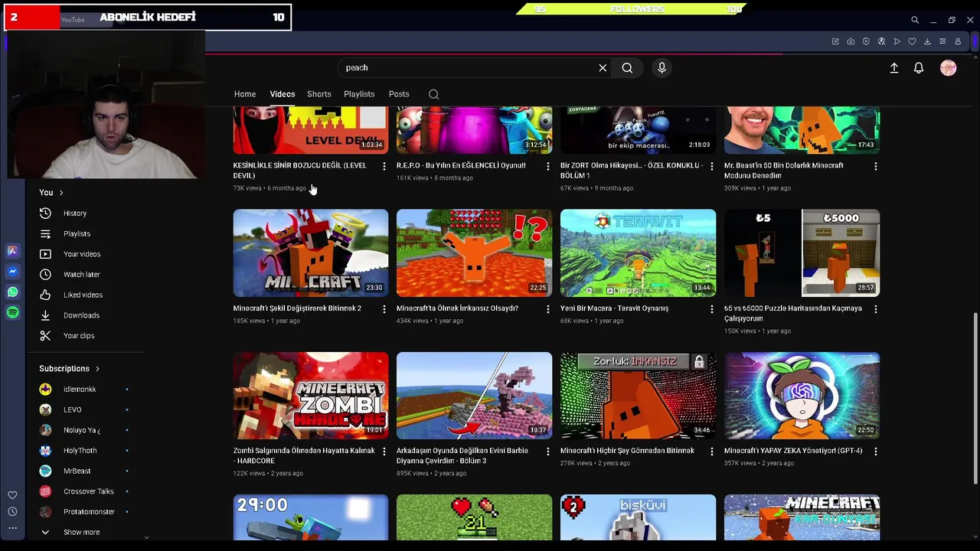This screenshot has height=551, width=980.
Task: Open the heart bookmarks icon in the browser sidebar
Action: (x=12, y=495)
